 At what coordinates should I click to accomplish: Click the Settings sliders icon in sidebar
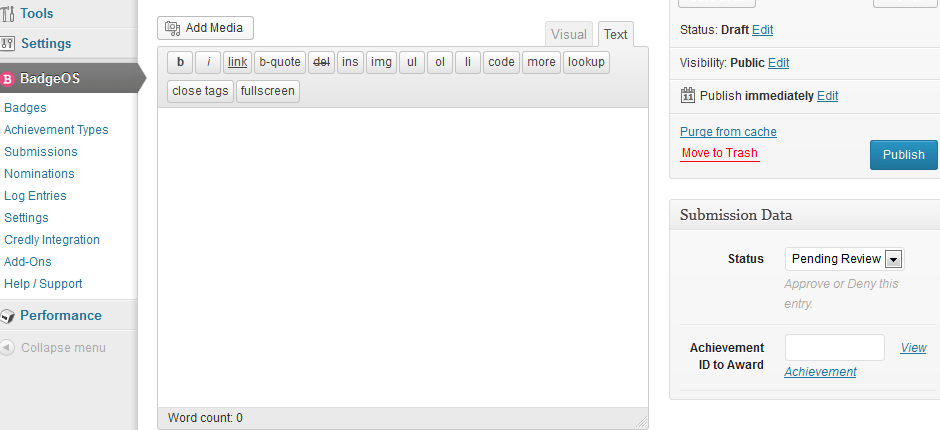click(7, 43)
